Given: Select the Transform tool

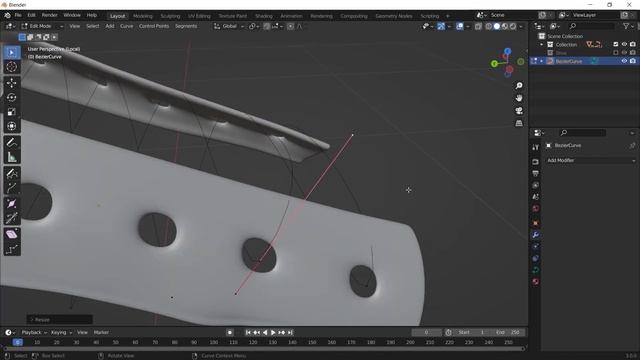Looking at the screenshot, I should [x=11, y=126].
